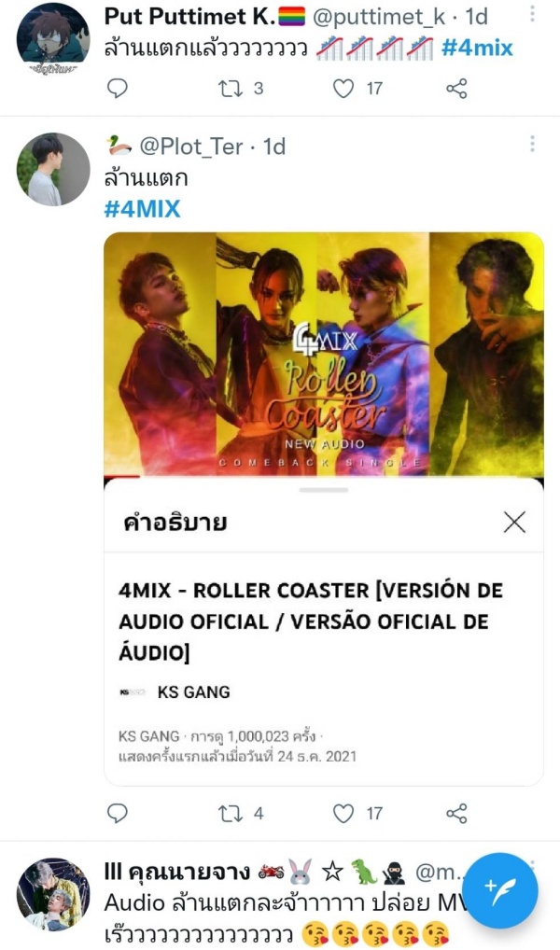Reply to Put Puttimet K.'s tweet
560x950 pixels.
coord(117,89)
